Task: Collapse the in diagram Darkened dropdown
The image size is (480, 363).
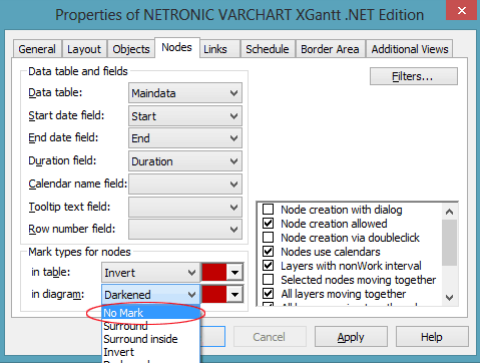Action: click(x=150, y=294)
